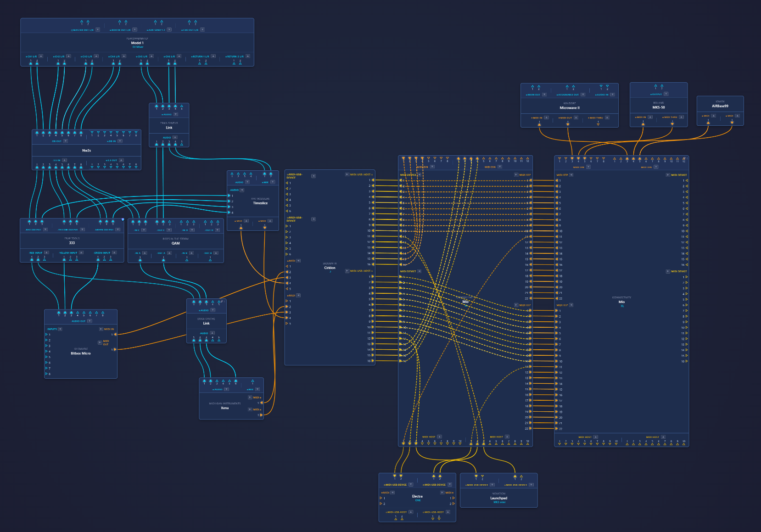The image size is (761, 532).
Task: Select Nw2s 3.5 OUT port 1
Action: (x=92, y=167)
